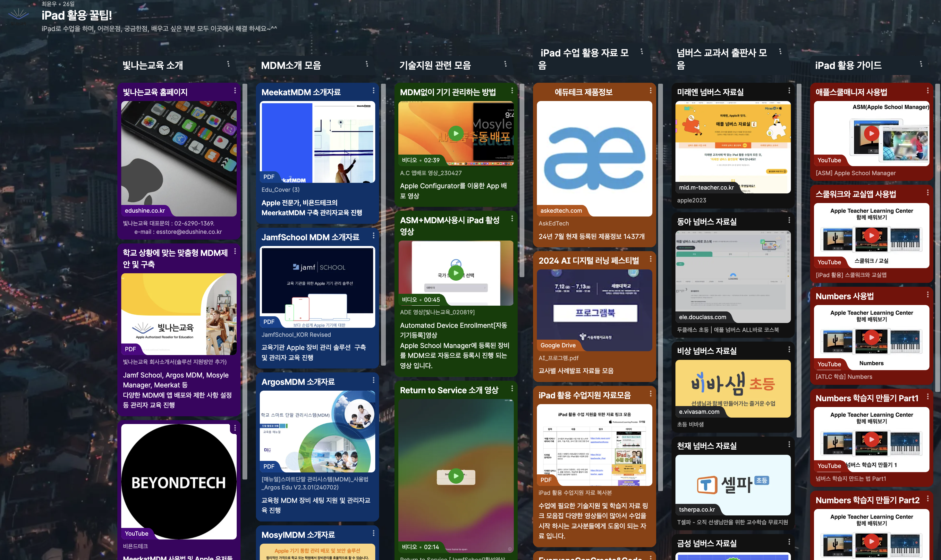Image resolution: width=941 pixels, height=560 pixels.
Task: Open the askedtech.com link thumbnail
Action: tap(594, 158)
